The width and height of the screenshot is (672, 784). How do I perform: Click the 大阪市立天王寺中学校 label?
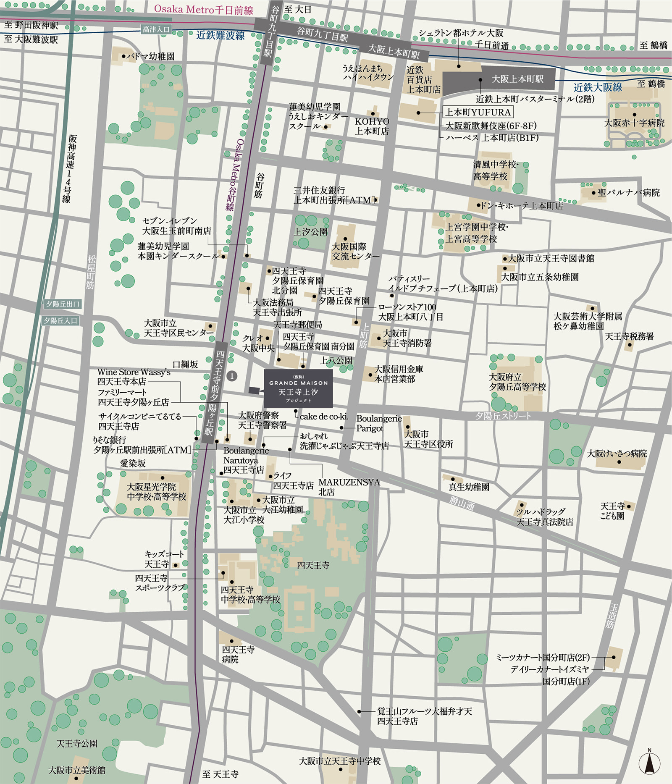click(x=340, y=761)
